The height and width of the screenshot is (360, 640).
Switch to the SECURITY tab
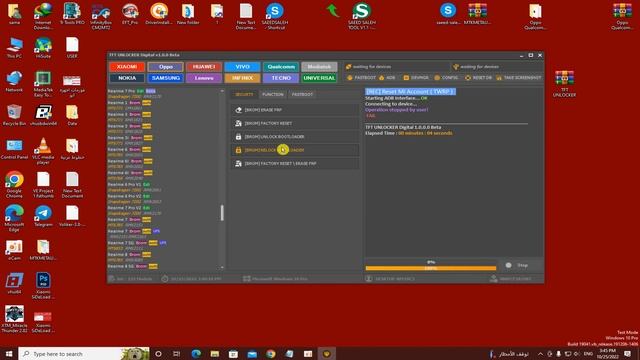tap(244, 94)
